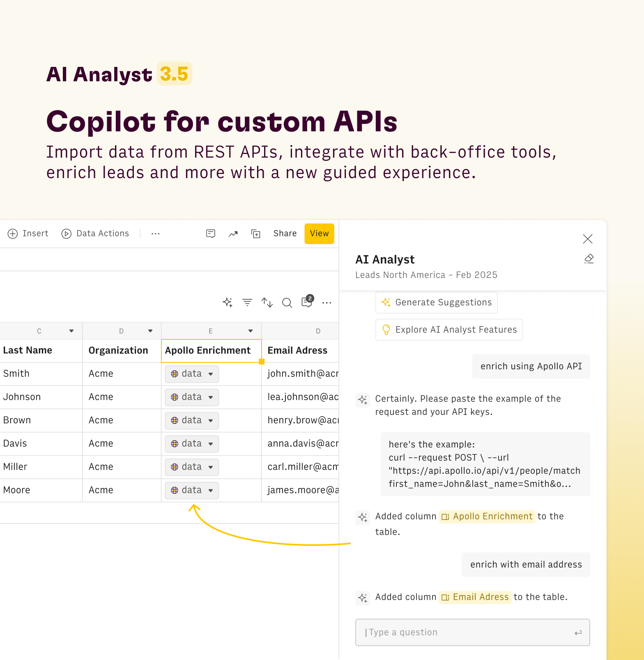Open the comments icon in top toolbar
The height and width of the screenshot is (660, 644).
click(x=211, y=234)
